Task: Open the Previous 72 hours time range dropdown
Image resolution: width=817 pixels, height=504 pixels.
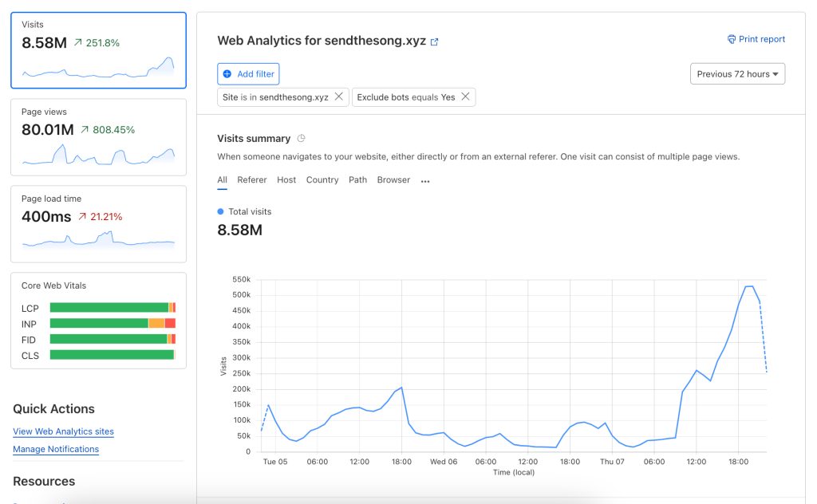Action: coord(737,74)
